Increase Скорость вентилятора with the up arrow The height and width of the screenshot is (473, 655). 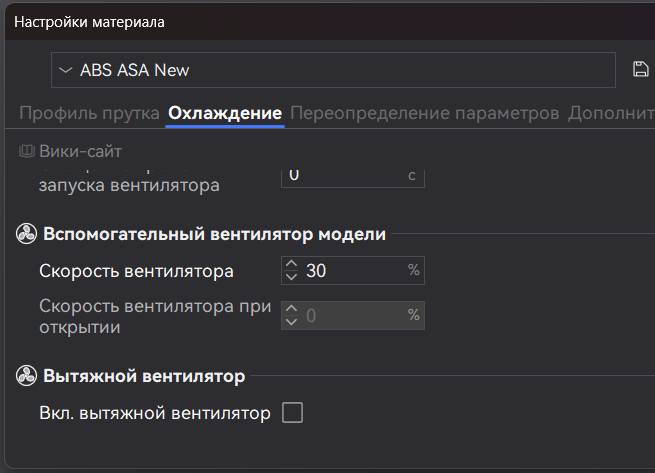[x=291, y=265]
